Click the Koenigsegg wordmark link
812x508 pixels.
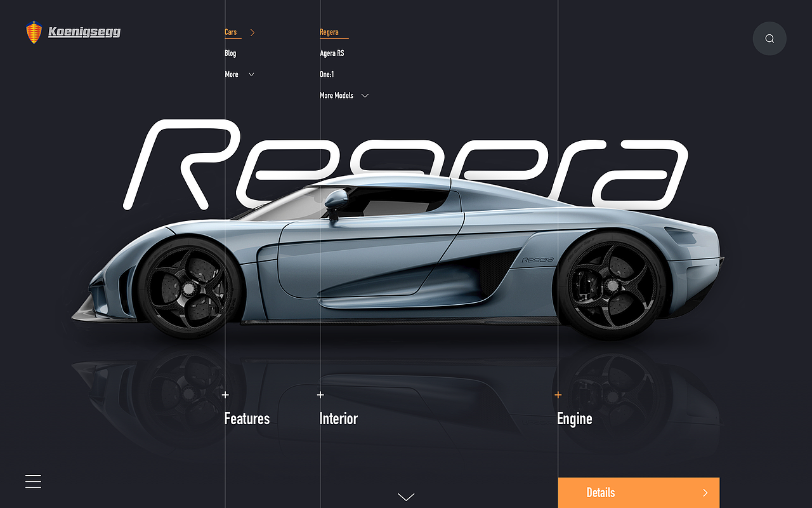pos(84,32)
